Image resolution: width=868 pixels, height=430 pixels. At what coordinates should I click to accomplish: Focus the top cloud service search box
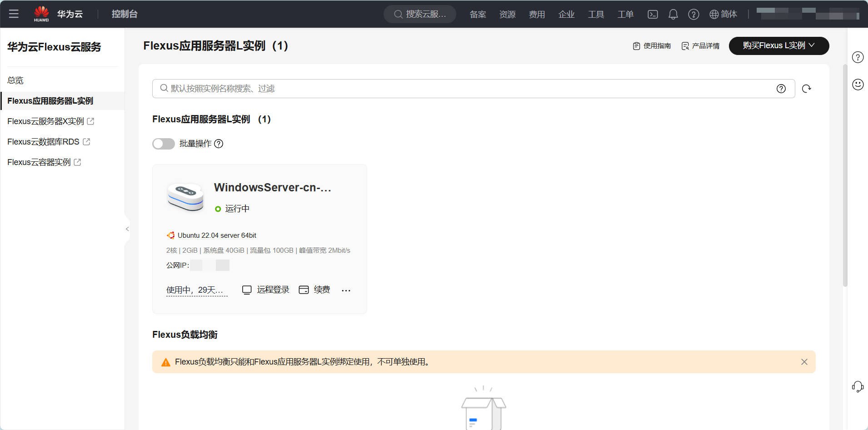click(x=420, y=14)
